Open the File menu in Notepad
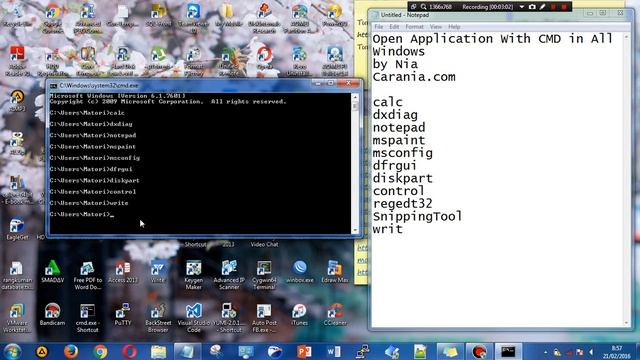The height and width of the screenshot is (360, 640). (x=379, y=27)
